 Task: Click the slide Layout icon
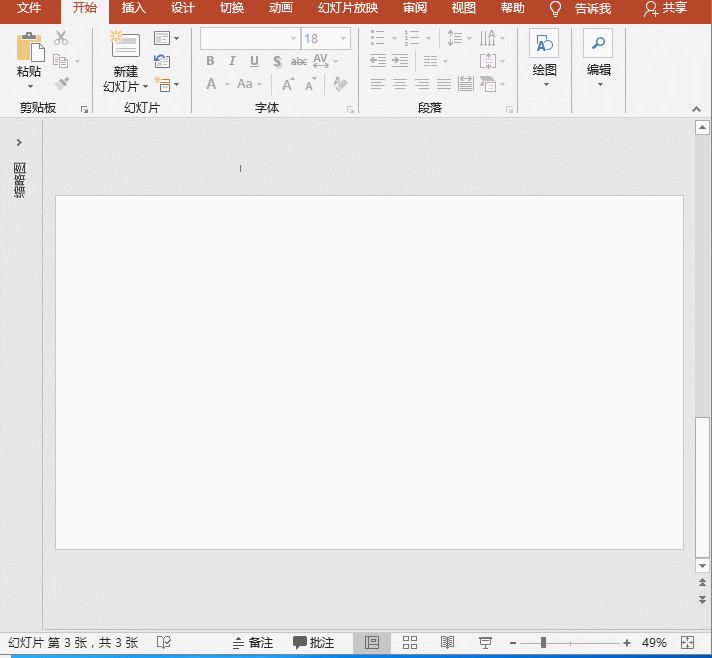pos(162,38)
